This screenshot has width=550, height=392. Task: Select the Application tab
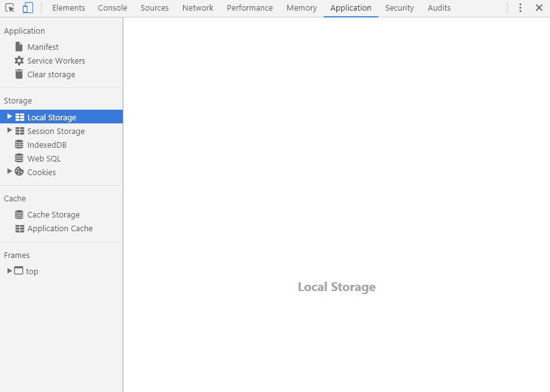tap(351, 7)
